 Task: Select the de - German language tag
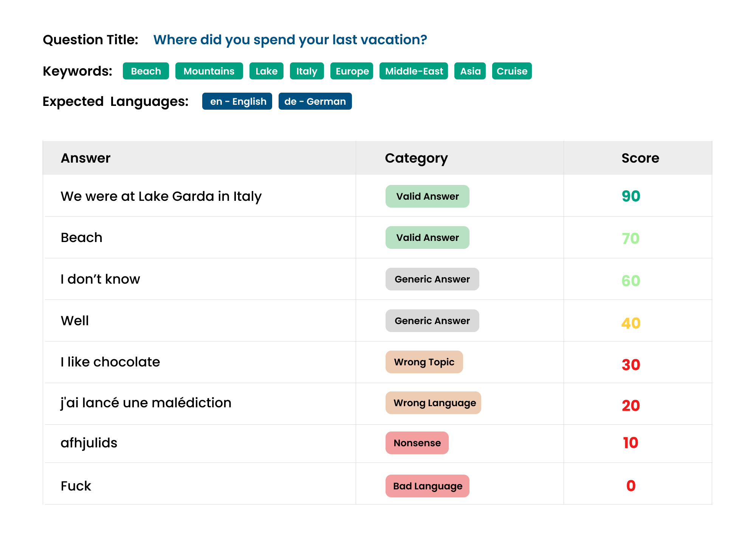coord(315,101)
